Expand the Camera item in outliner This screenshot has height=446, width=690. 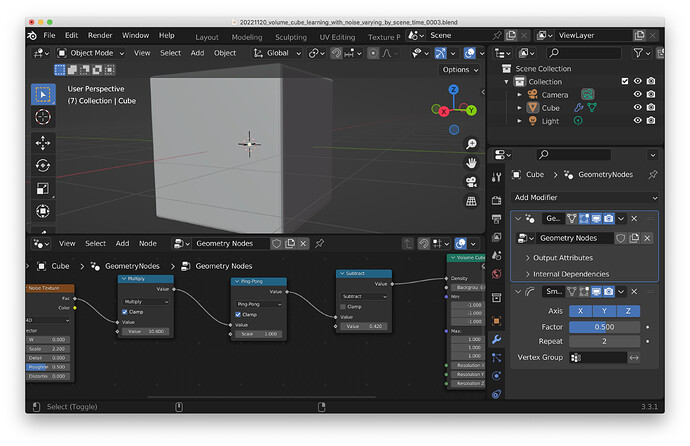[x=519, y=95]
